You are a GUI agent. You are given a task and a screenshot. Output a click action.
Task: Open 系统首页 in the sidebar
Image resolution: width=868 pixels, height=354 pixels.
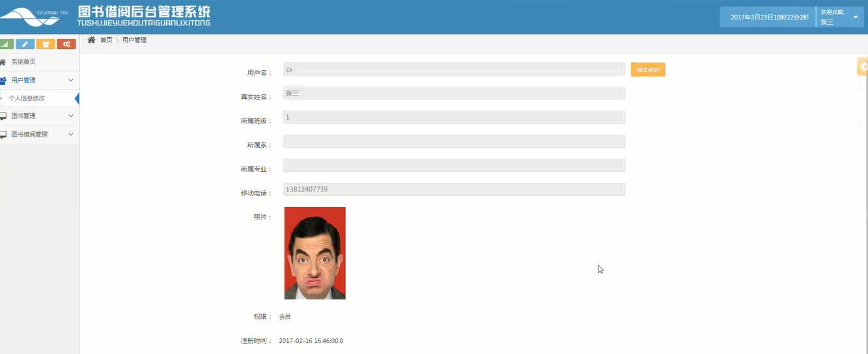pos(40,62)
